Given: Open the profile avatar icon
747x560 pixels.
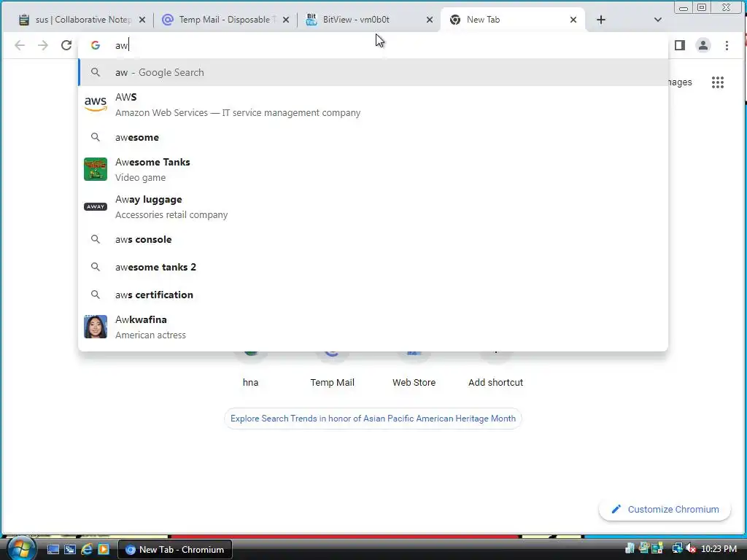Looking at the screenshot, I should point(703,45).
